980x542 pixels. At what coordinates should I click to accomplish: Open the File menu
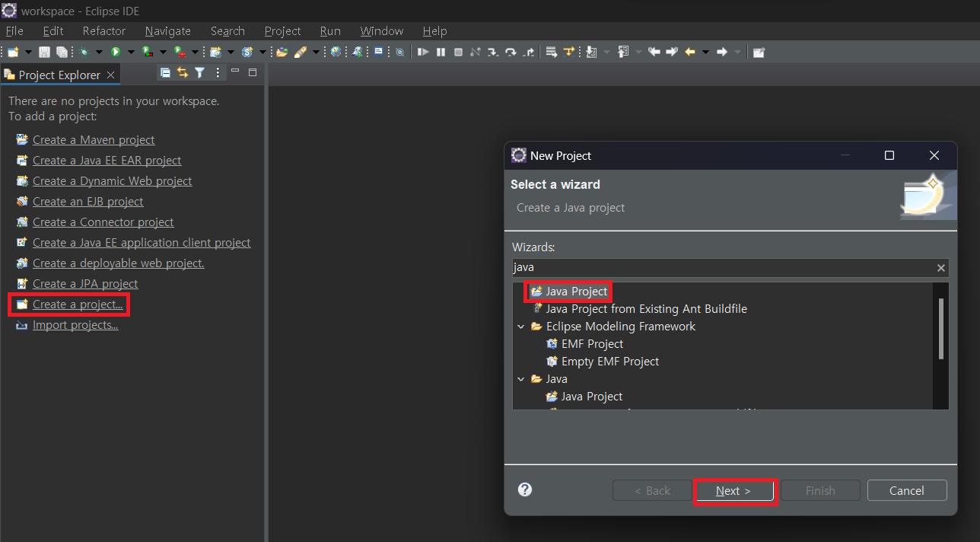coord(14,31)
